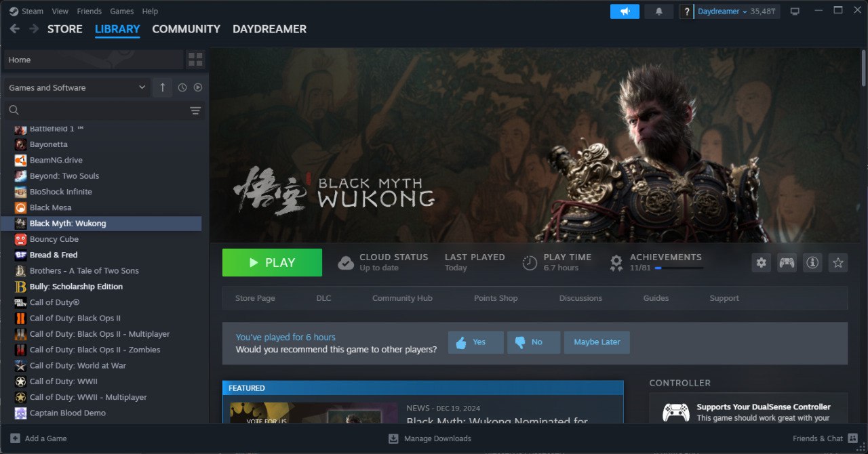Add Black Myth: Wukong to favorites star
Screen dimensions: 868x454
point(838,263)
